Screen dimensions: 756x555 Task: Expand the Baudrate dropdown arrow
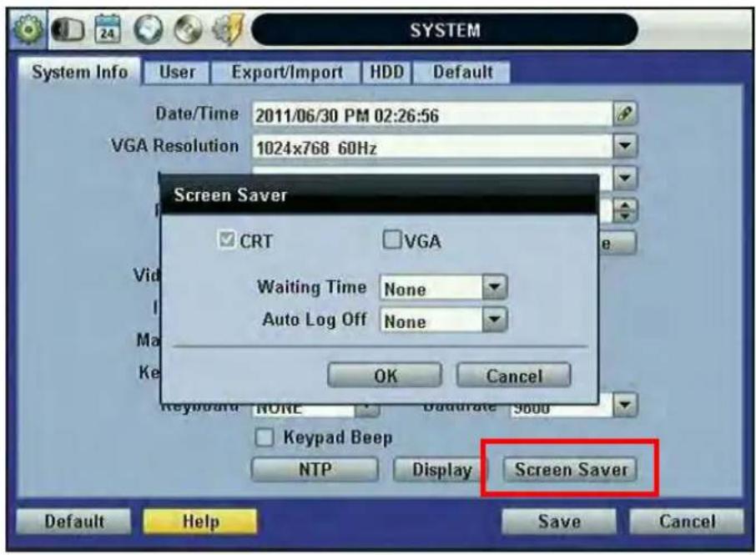pyautogui.click(x=625, y=405)
